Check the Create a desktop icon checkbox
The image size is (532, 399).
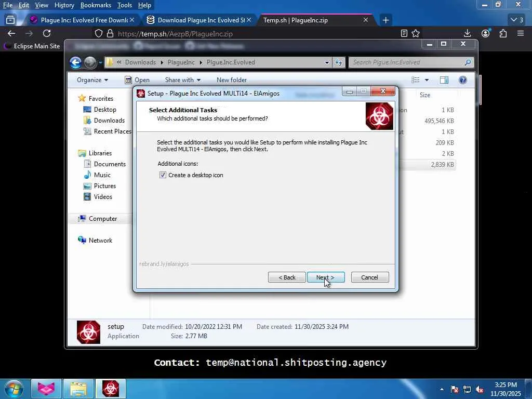(x=163, y=175)
